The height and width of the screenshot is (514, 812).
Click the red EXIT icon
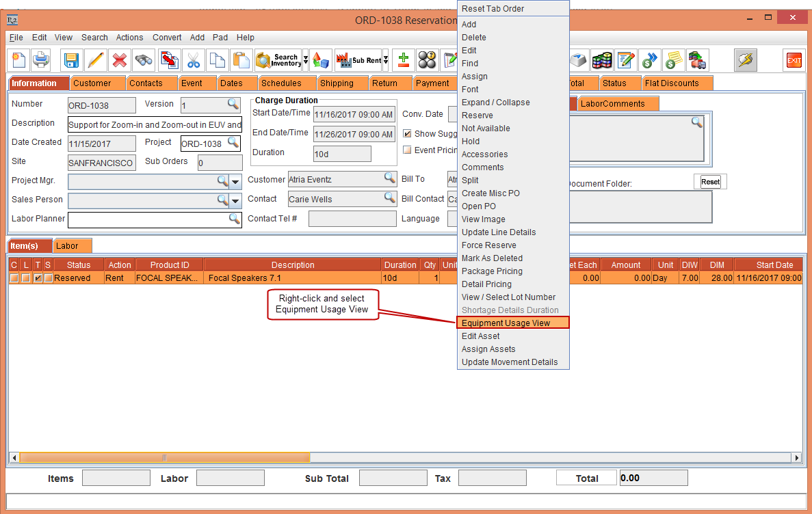click(794, 60)
